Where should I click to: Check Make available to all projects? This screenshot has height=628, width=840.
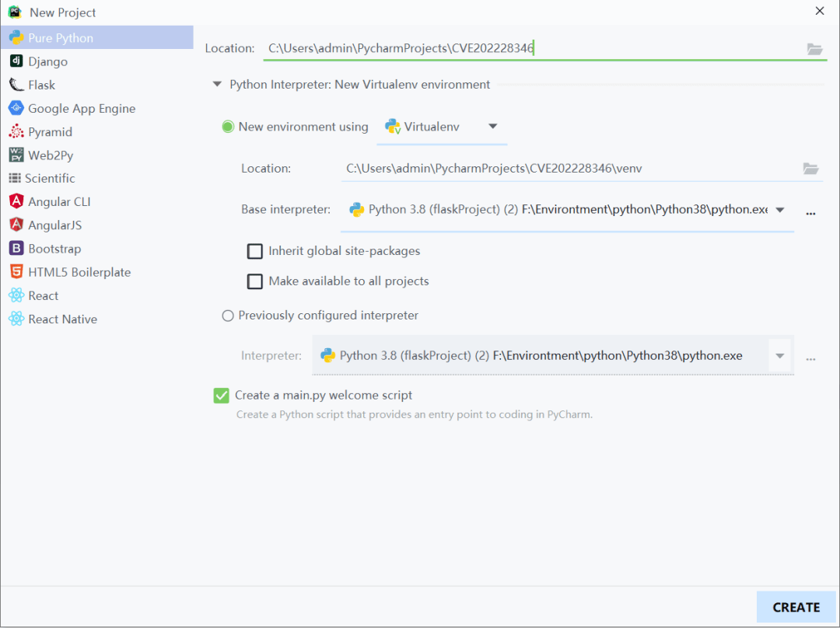[x=255, y=281]
